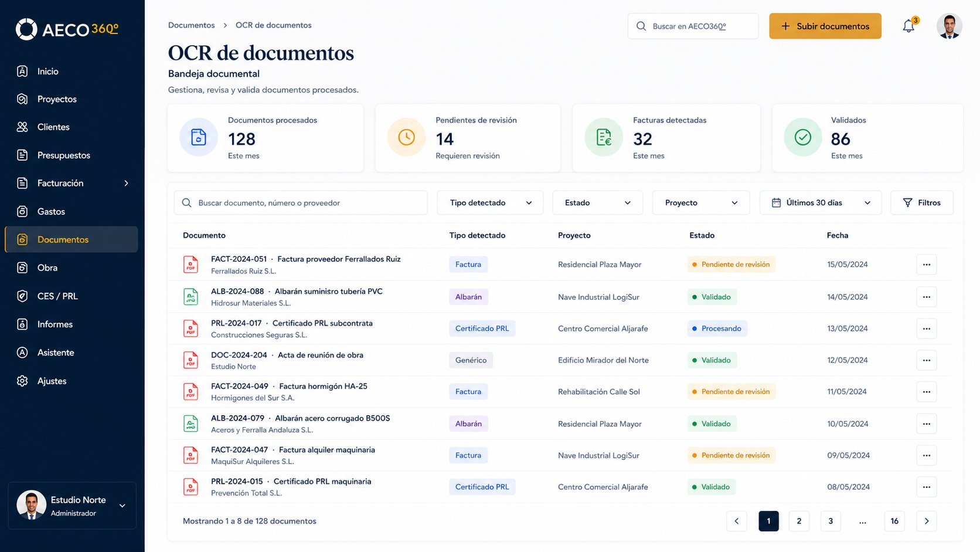Open Informes in the sidebar
Screen dimensions: 980x552
[x=72, y=324]
